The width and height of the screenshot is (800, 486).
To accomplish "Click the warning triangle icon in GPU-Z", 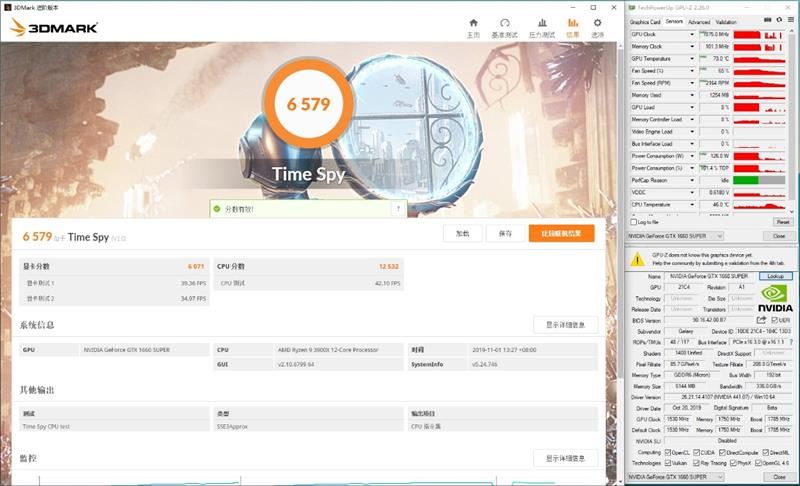I will point(637,260).
